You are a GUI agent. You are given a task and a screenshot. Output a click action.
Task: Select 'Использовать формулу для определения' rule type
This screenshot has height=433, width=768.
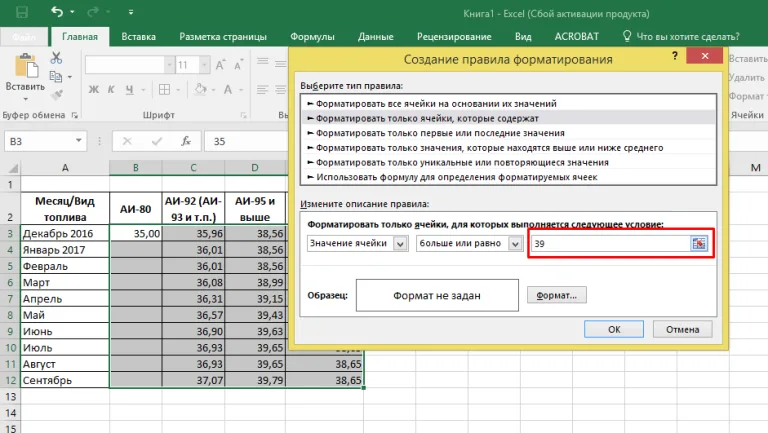point(508,177)
